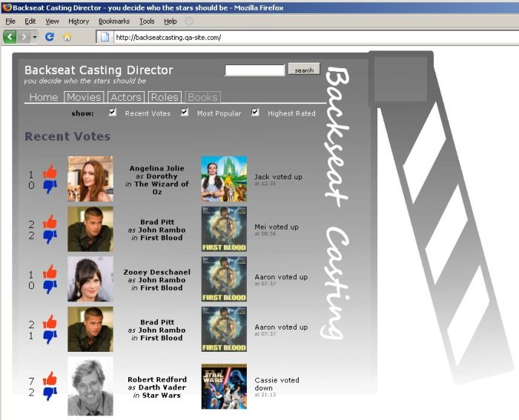Click the Star Wars title link
Image resolution: width=519 pixels, height=420 pixels.
pos(162,396)
